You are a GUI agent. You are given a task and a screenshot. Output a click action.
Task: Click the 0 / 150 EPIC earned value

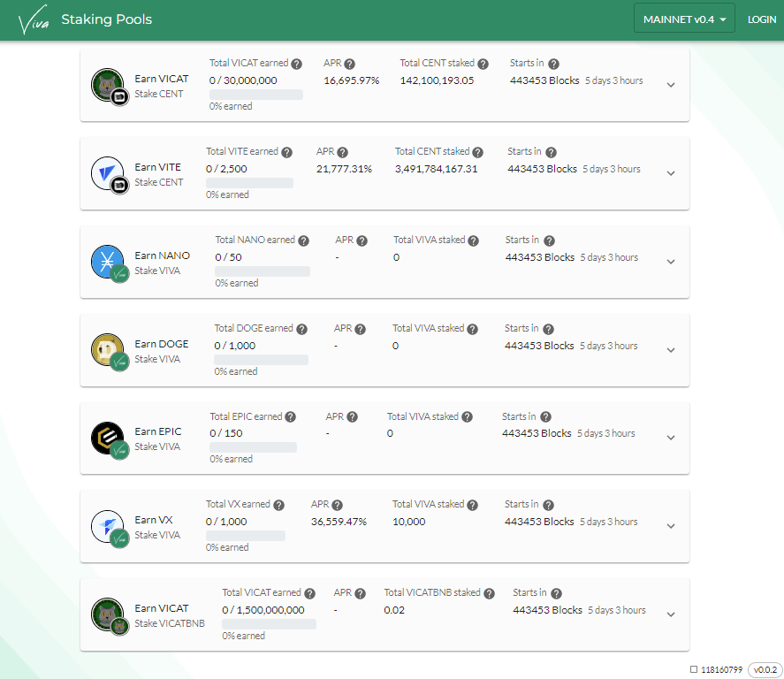point(226,433)
